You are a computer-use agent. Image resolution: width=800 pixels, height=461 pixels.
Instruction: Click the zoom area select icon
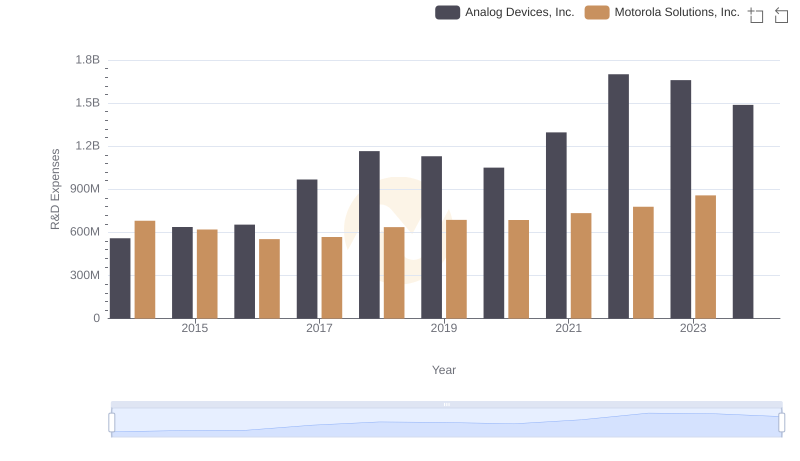pyautogui.click(x=756, y=15)
